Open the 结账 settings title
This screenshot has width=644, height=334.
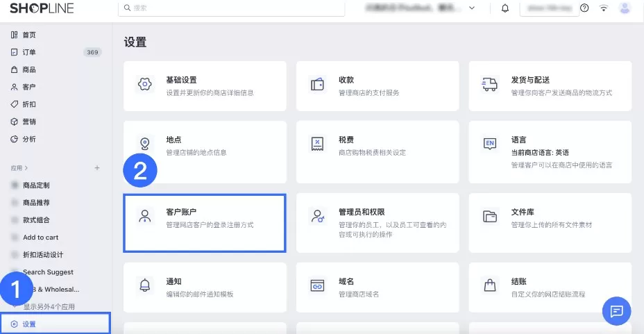tap(518, 281)
